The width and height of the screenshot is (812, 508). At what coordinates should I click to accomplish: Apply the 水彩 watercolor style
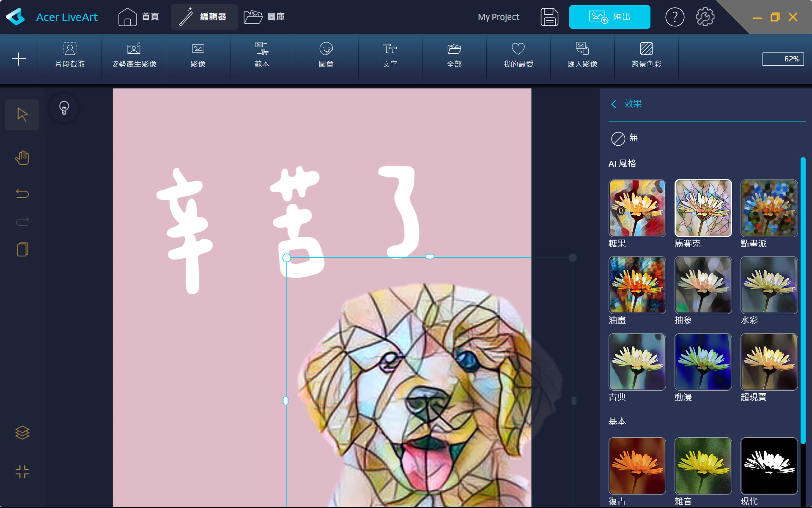point(769,285)
